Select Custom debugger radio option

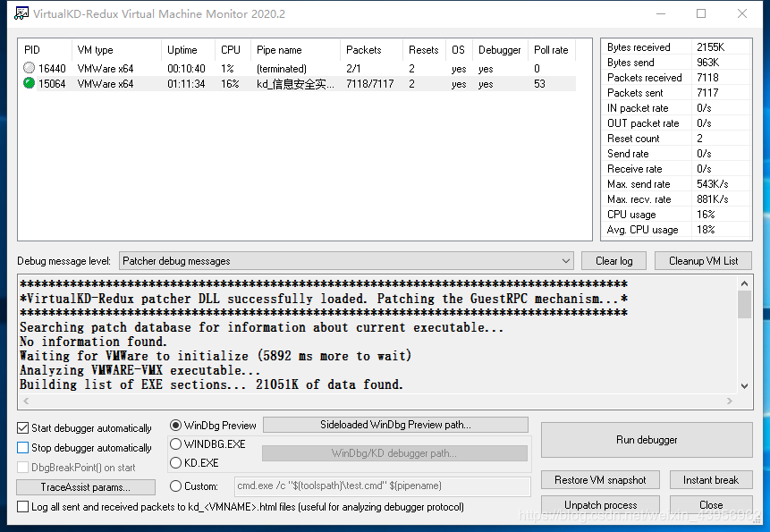(175, 486)
